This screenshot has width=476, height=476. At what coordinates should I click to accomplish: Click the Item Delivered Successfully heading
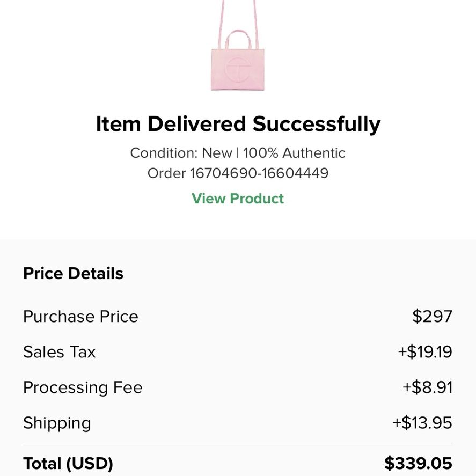pos(238,123)
